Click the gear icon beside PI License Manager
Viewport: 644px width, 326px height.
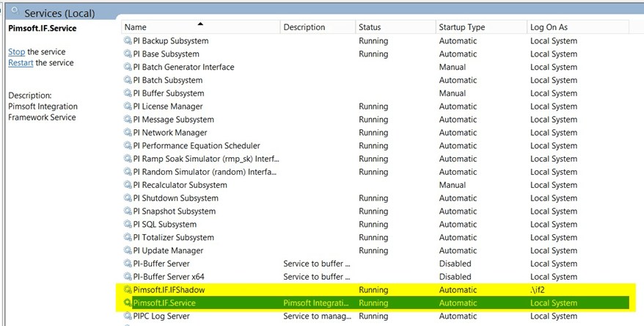click(128, 106)
